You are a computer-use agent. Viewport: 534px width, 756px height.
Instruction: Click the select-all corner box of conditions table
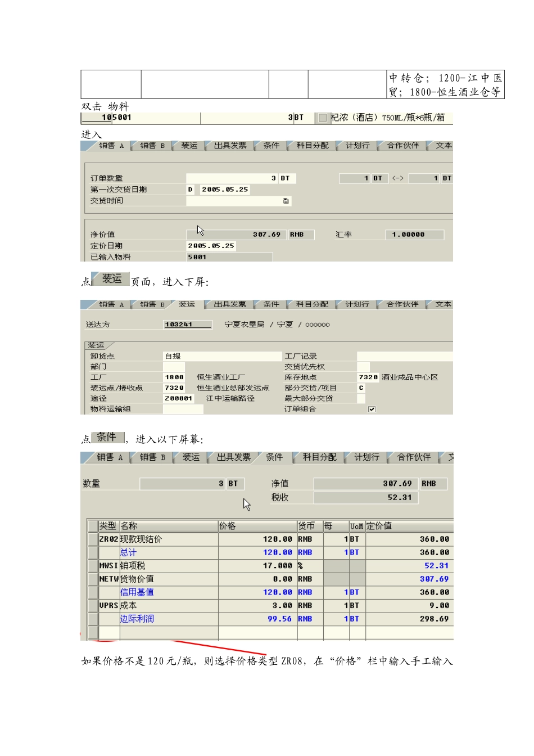93,526
